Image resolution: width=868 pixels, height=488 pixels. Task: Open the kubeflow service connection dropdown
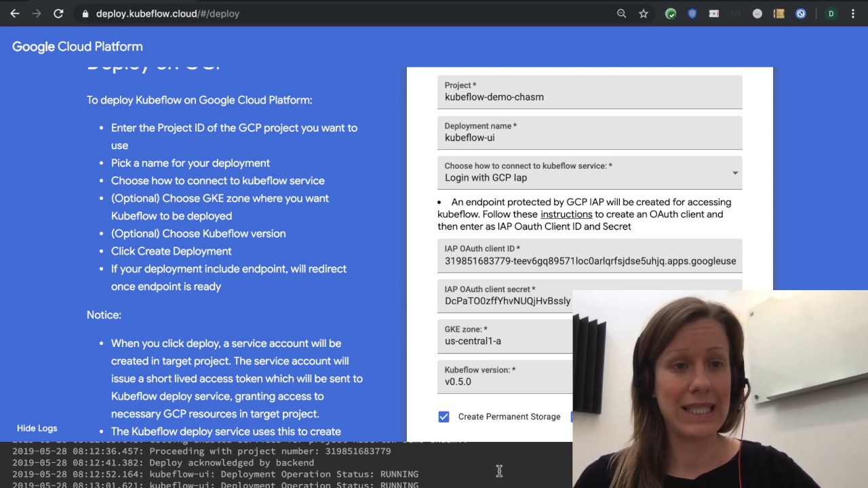pyautogui.click(x=590, y=172)
